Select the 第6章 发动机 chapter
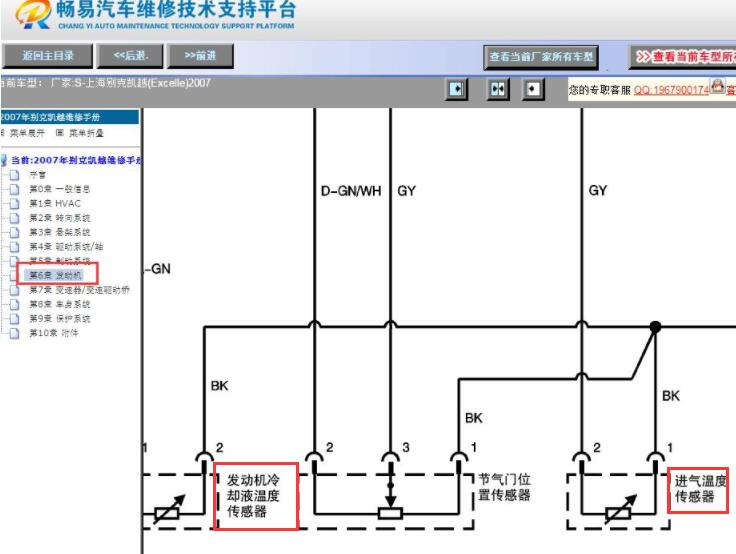 pos(55,275)
